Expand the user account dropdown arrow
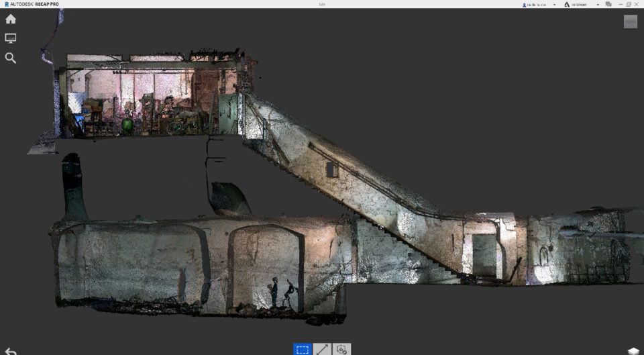644x355 pixels. pyautogui.click(x=555, y=5)
